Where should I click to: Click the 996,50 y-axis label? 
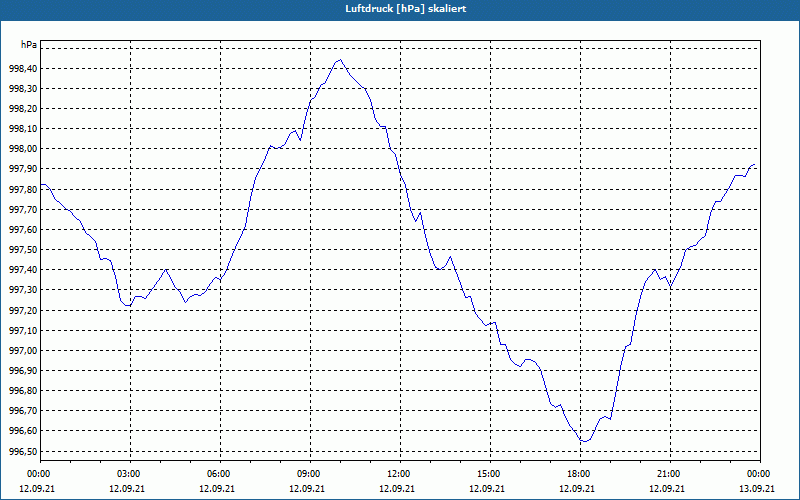tap(23, 452)
